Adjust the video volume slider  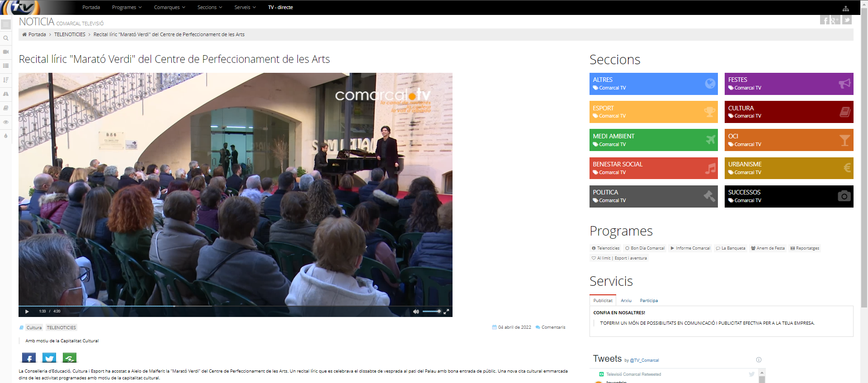coord(432,311)
